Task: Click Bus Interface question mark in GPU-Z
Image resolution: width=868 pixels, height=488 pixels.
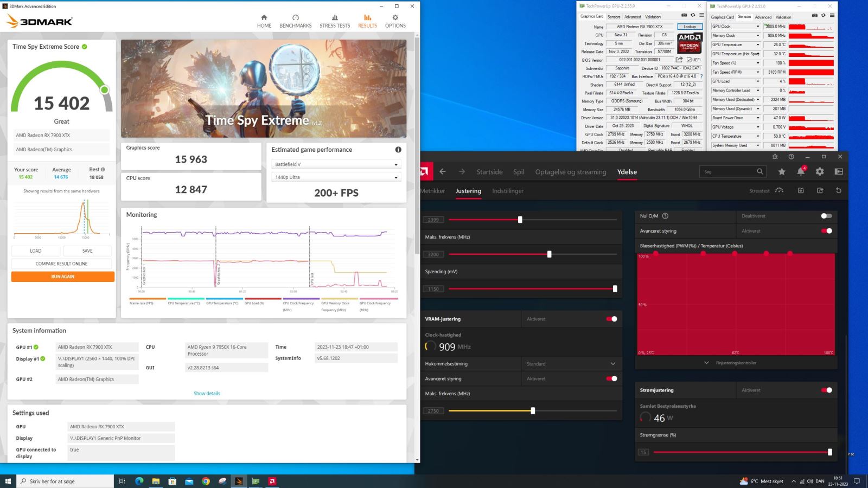Action: pos(701,76)
